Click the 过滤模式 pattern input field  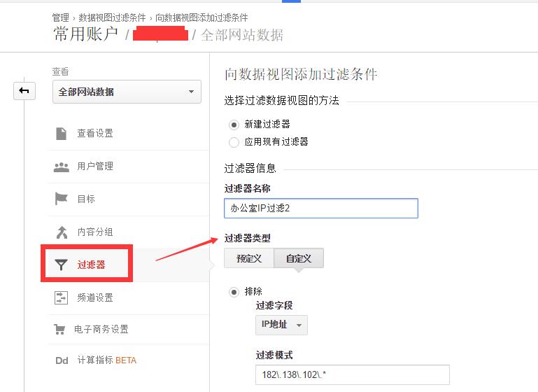[353, 374]
